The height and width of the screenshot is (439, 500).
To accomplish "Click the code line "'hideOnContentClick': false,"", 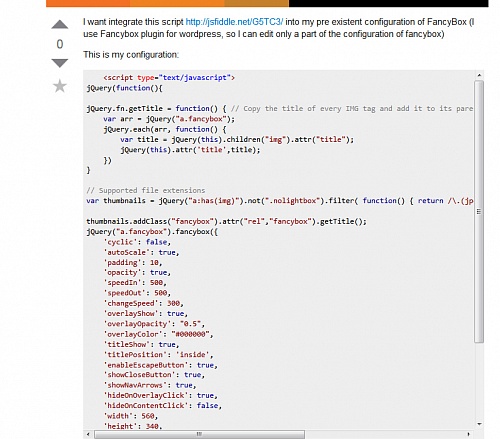I will (163, 406).
